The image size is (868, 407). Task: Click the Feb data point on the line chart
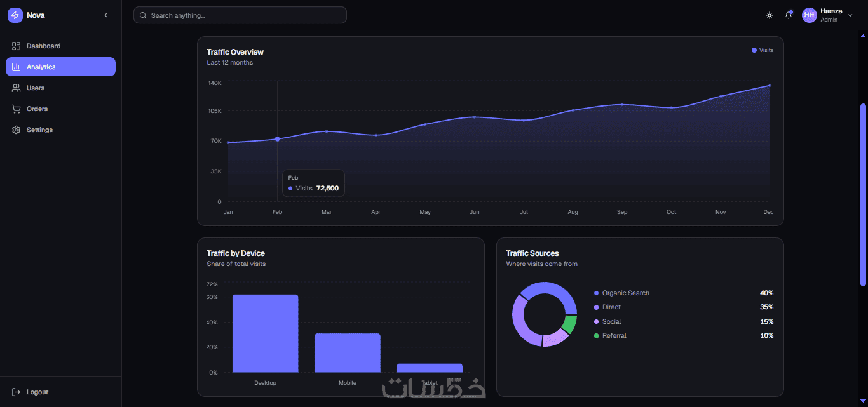coord(277,139)
